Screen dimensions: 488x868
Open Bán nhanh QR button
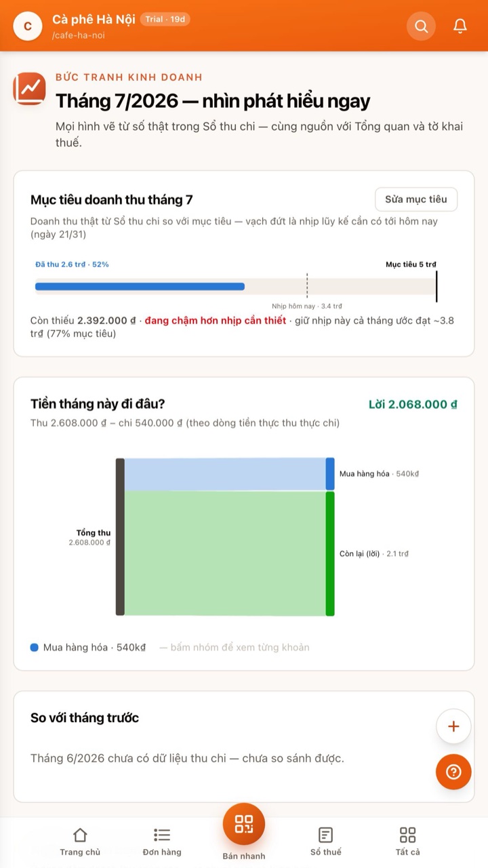244,824
